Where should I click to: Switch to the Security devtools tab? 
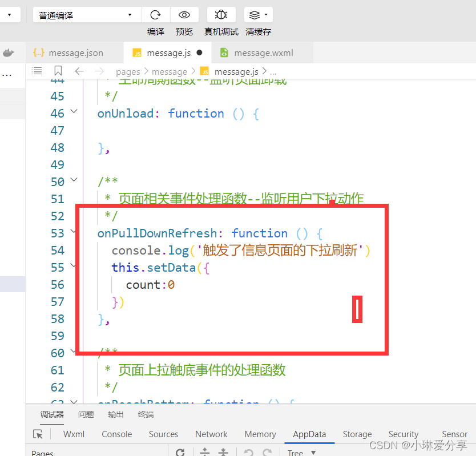404,434
